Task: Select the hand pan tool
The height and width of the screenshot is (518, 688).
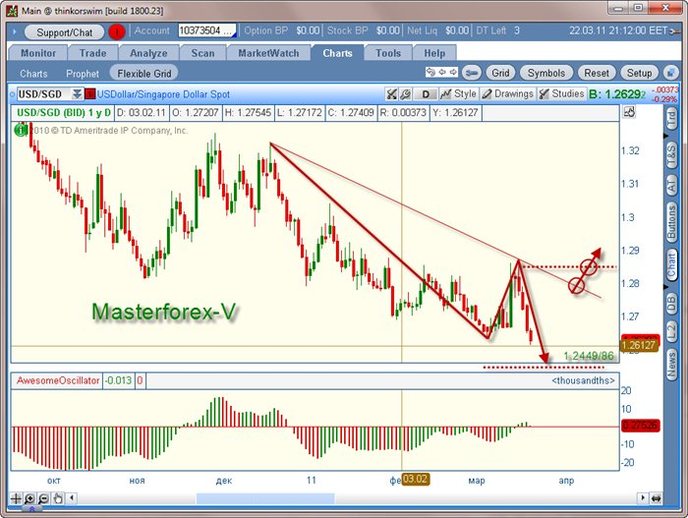Action: coord(55,497)
